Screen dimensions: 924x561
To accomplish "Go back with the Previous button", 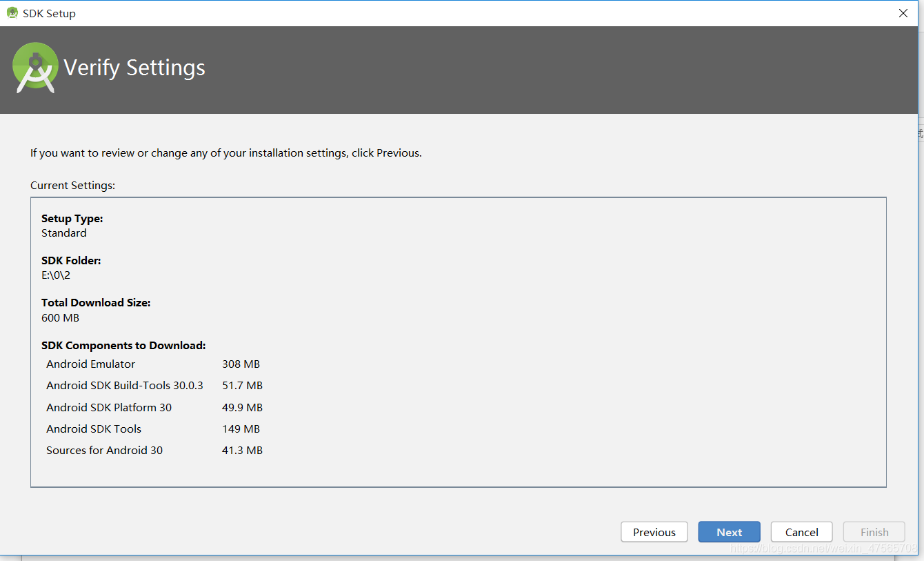I will pos(654,532).
